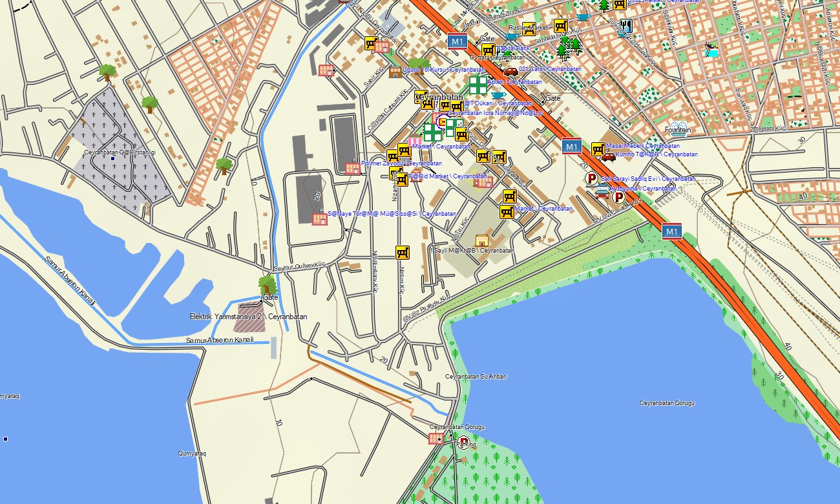Click the Kapital Bank label
The image size is (840, 504).
pos(513,48)
